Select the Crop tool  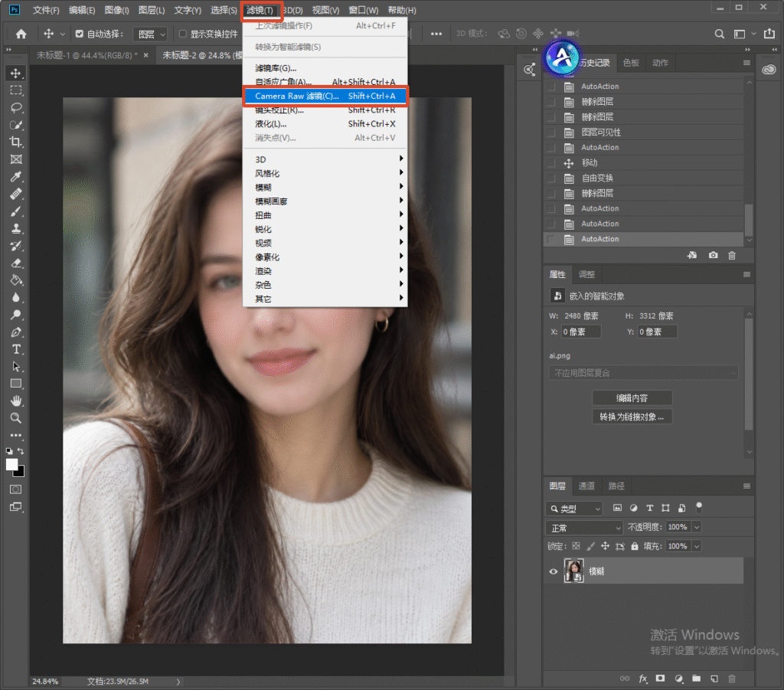pos(16,142)
